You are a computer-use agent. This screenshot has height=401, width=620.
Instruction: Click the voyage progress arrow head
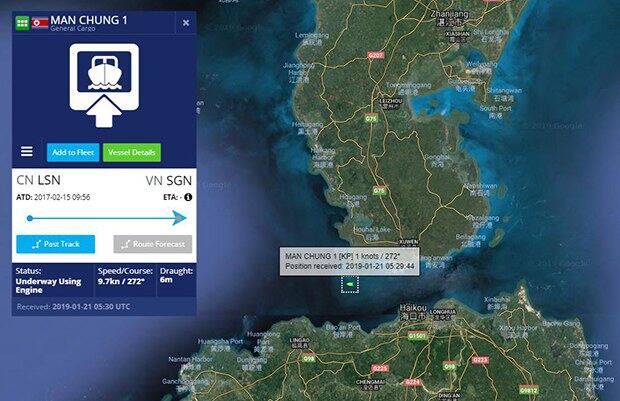click(x=180, y=218)
